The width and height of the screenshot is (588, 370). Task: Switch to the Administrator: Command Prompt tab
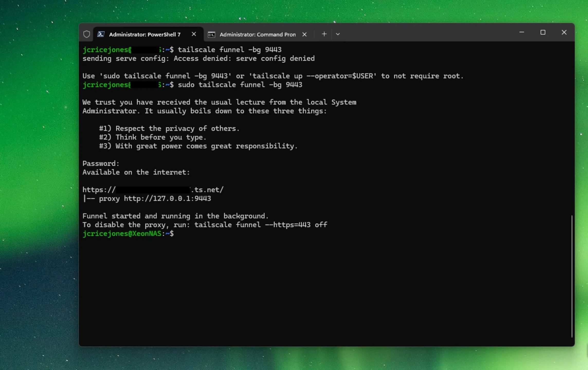pyautogui.click(x=257, y=34)
